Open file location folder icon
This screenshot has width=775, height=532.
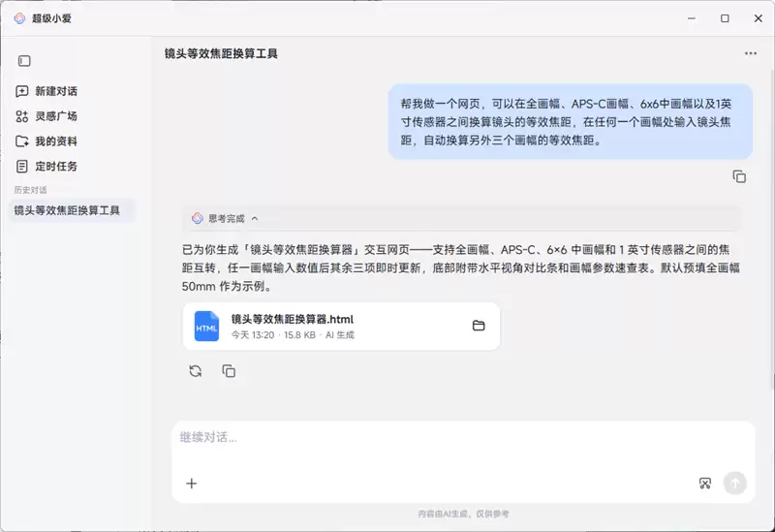479,326
